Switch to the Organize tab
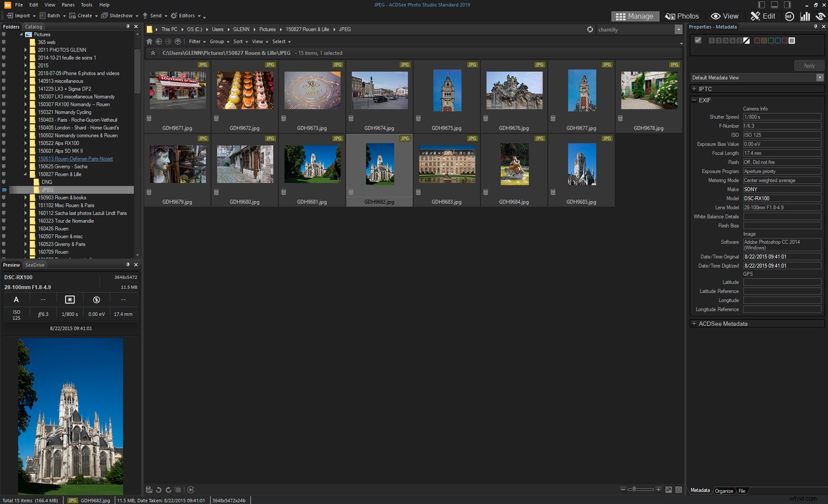Image resolution: width=828 pixels, height=504 pixels. 724,491
